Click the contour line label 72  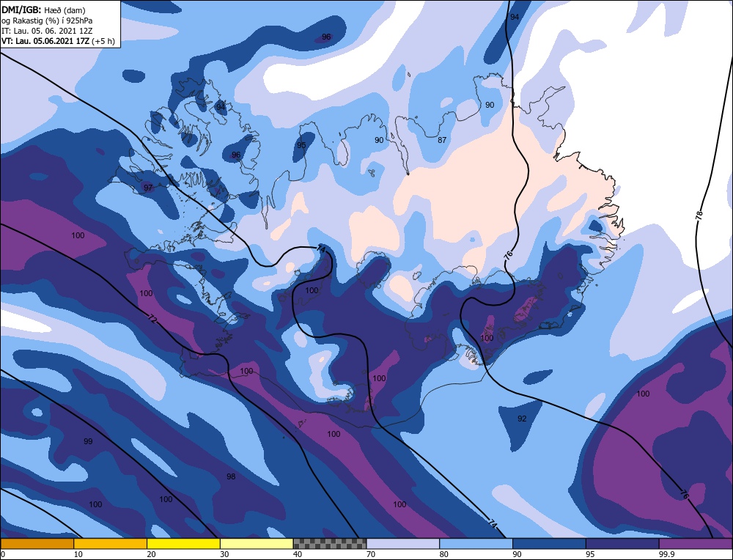pyautogui.click(x=152, y=320)
